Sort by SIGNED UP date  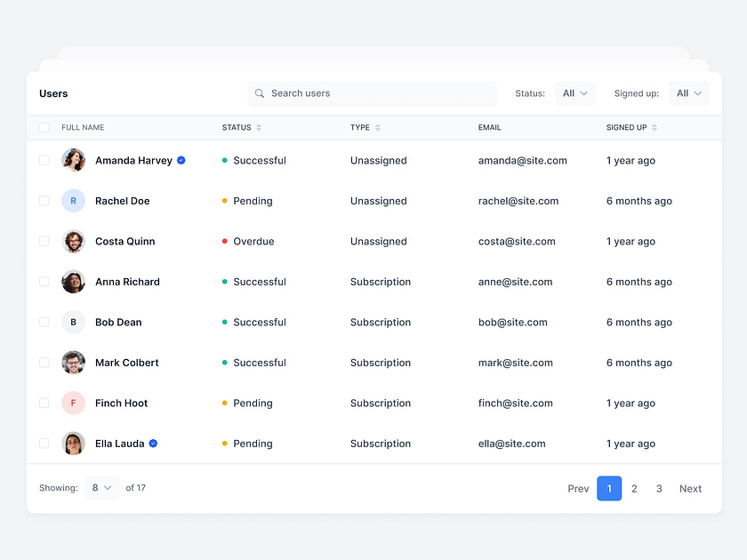coord(655,127)
